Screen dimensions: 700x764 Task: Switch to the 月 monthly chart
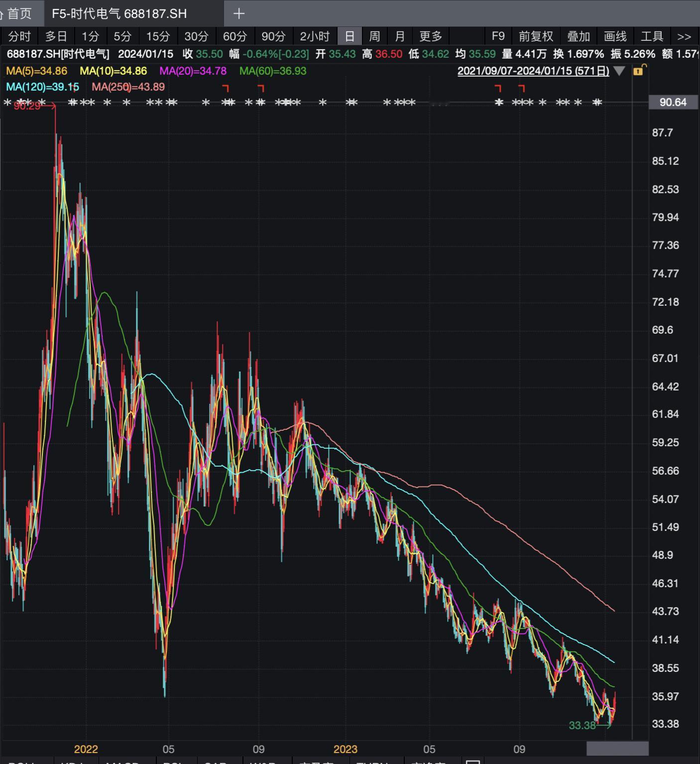(x=400, y=36)
